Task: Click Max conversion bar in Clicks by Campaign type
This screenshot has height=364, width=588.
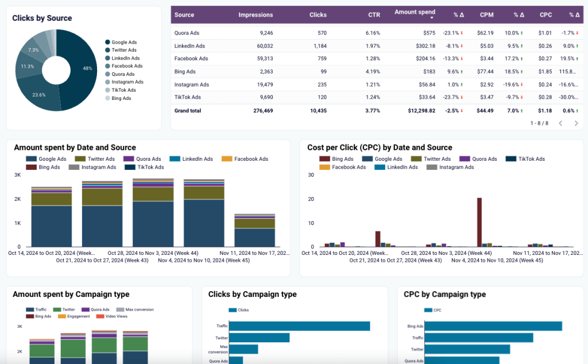Action: pyautogui.click(x=243, y=350)
